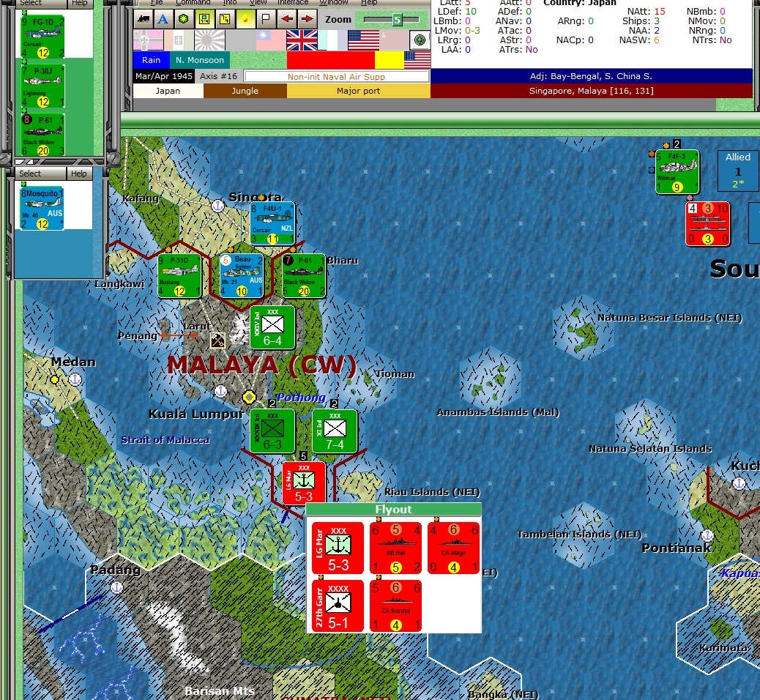Toggle the sun weather display button
Image resolution: width=760 pixels, height=700 pixels.
[246, 19]
